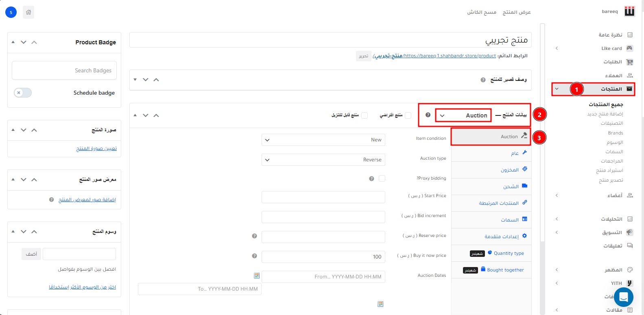Viewport: 644px width, 315px height.
Task: Select the Quantity type tab
Action: click(x=509, y=253)
